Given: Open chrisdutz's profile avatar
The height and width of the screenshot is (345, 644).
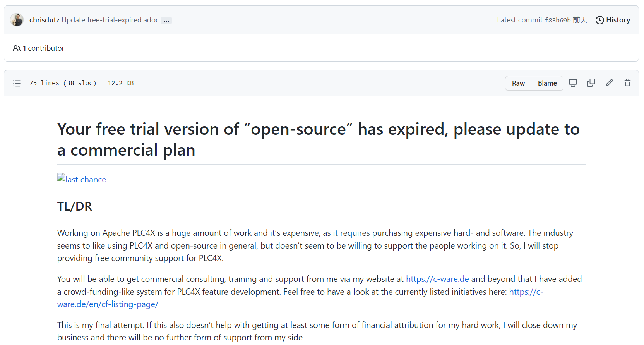Looking at the screenshot, I should coord(17,20).
